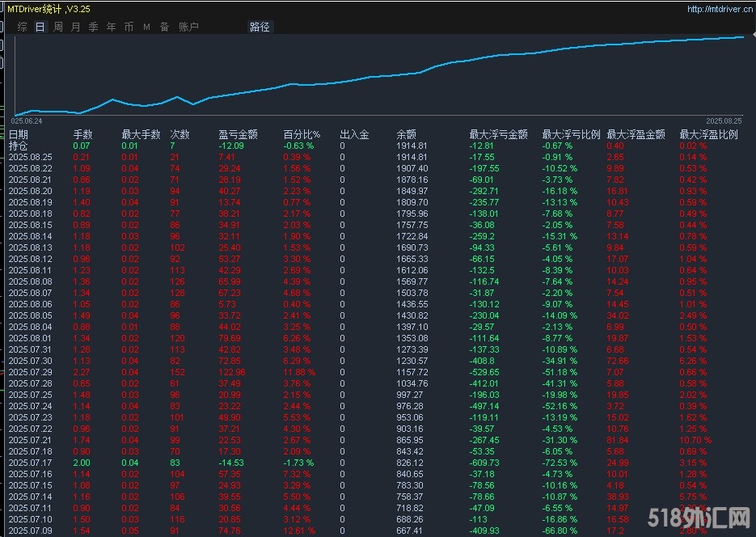Select the 日 daily statistics tab
Screen dimensions: 756x537
[x=40, y=27]
